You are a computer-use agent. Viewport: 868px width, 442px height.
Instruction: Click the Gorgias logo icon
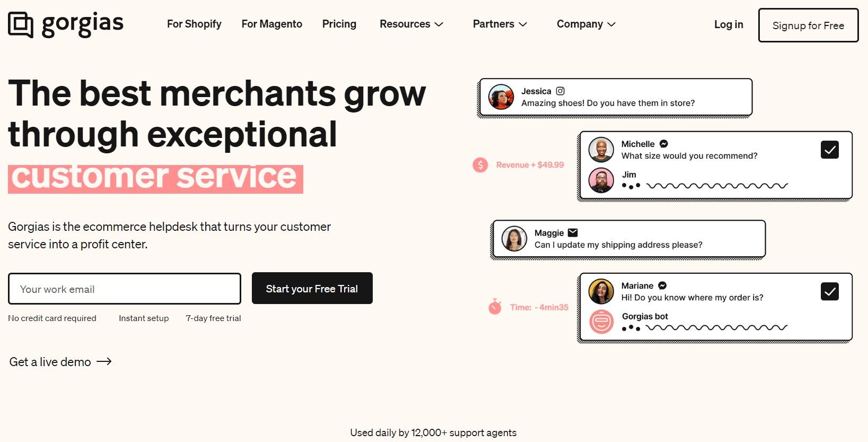21,24
